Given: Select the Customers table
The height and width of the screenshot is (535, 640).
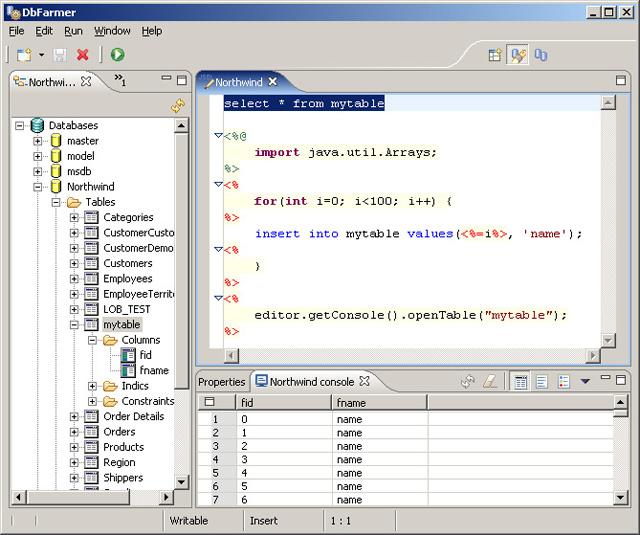Looking at the screenshot, I should (128, 264).
